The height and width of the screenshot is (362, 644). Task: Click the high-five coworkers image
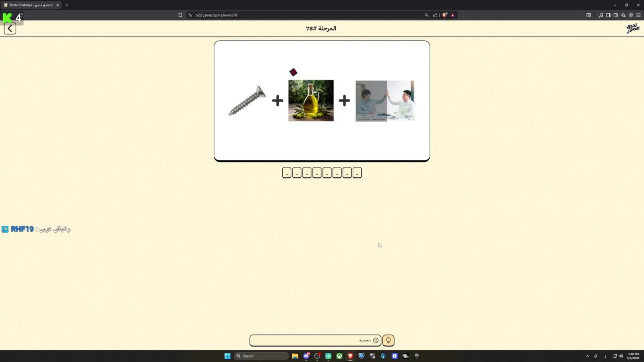click(385, 101)
